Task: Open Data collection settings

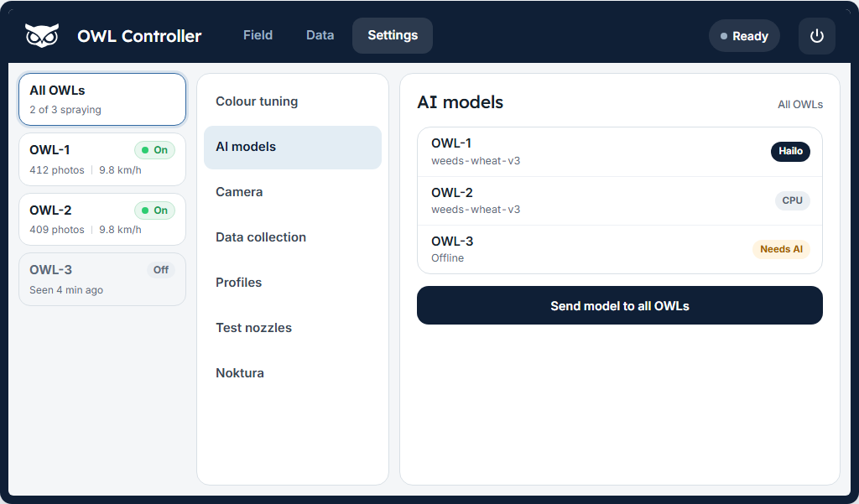Action: click(x=293, y=237)
